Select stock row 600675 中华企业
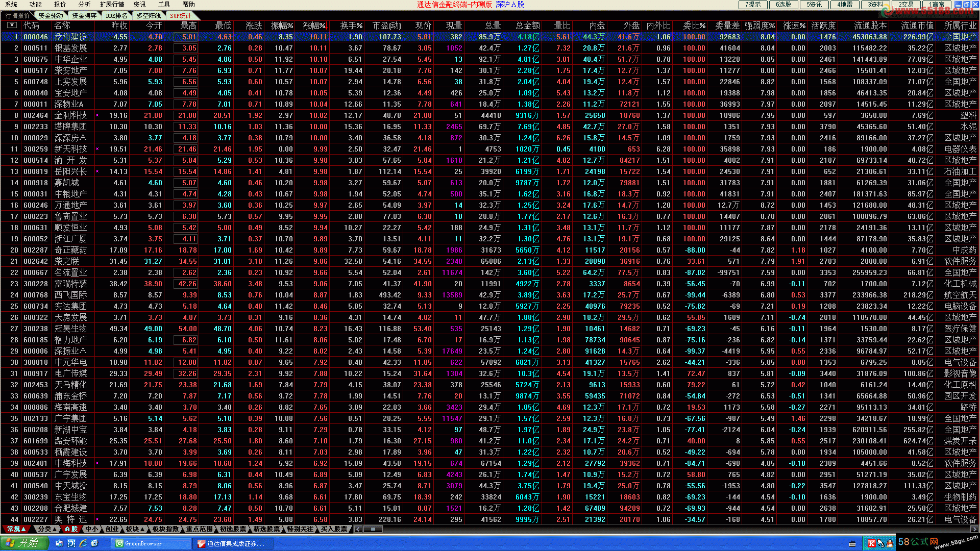 [490, 59]
